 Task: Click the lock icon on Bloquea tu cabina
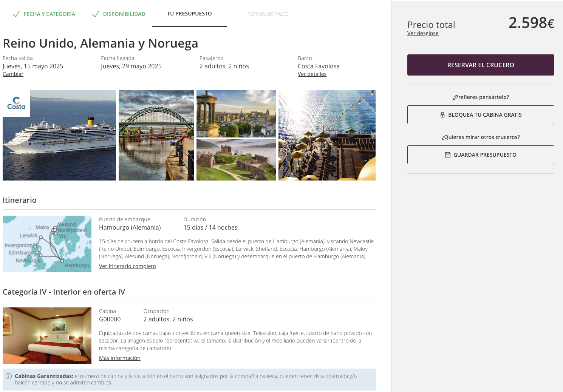[442, 115]
